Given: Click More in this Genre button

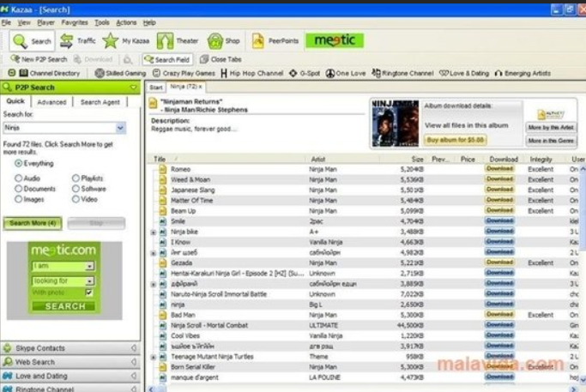Looking at the screenshot, I should 551,141.
